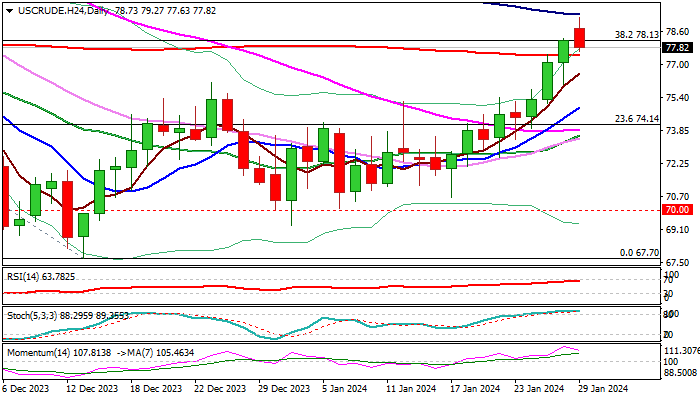
Task: Select the 72.25 price axis label
Action: [677, 163]
